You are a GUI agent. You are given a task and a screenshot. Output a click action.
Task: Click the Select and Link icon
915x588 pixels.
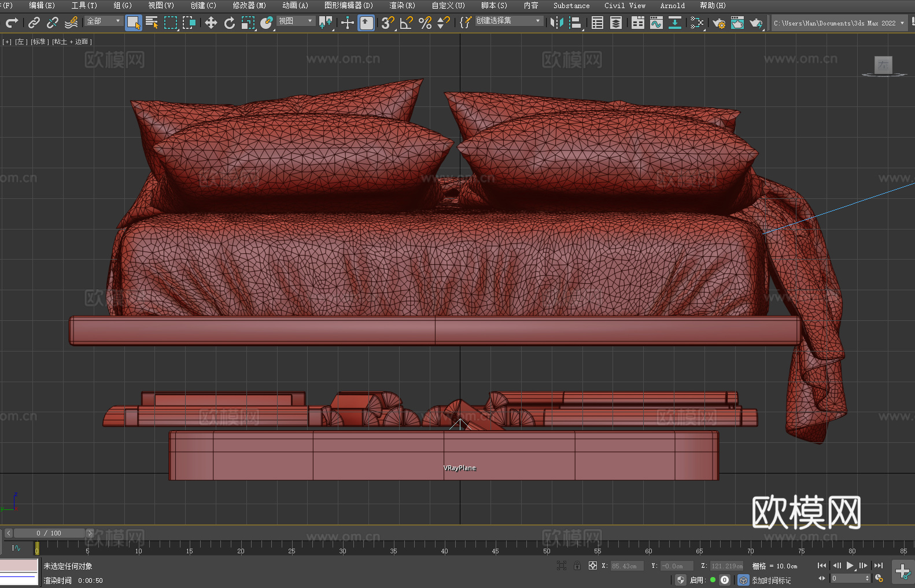(x=34, y=23)
